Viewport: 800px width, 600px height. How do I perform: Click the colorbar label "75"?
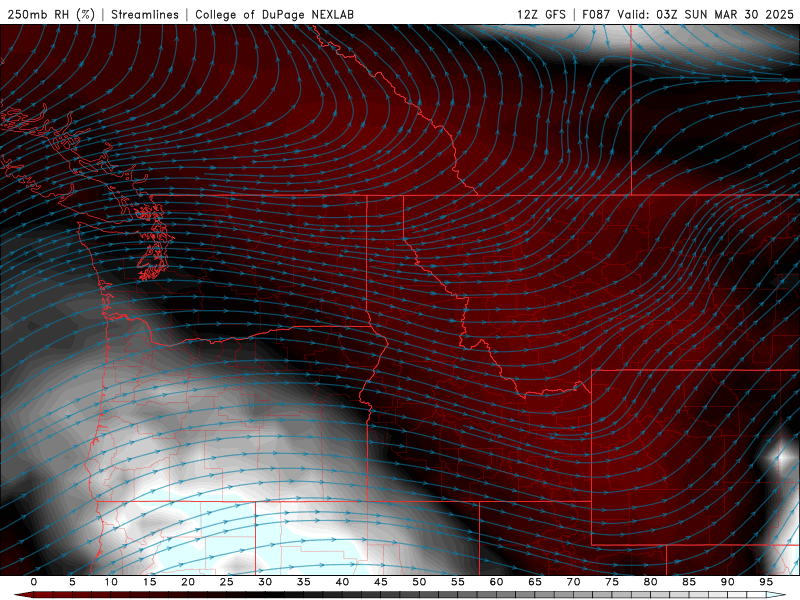[x=612, y=582]
